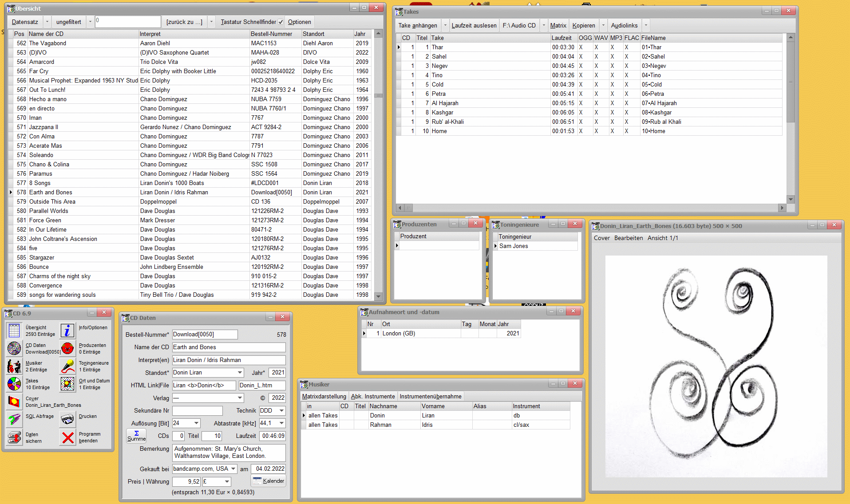
Task: Open the Cover icon in CD 6.9 panel
Action: pyautogui.click(x=14, y=402)
